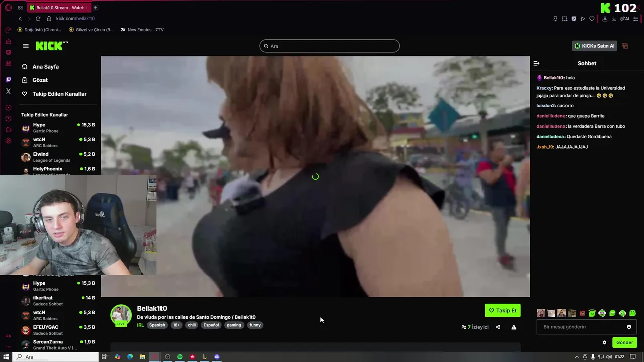Screen dimensions: 644x362
Task: Click the Windows taskbar Ara search box
Action: 56,357
